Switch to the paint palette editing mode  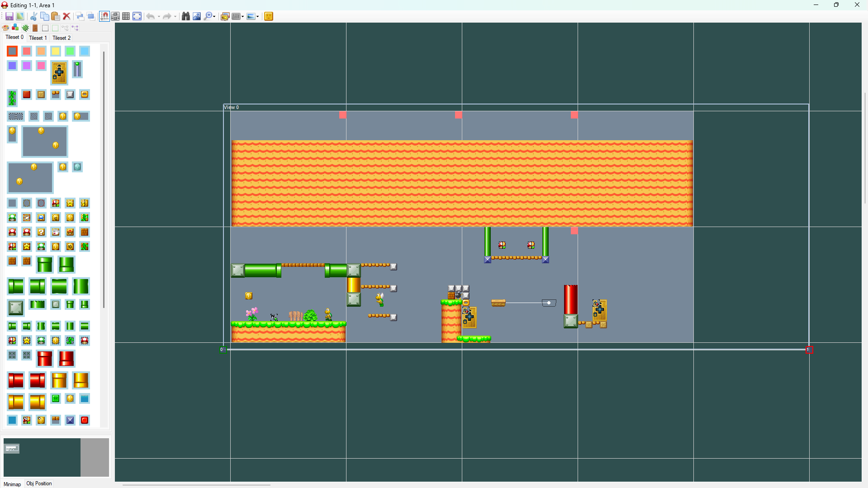point(5,28)
